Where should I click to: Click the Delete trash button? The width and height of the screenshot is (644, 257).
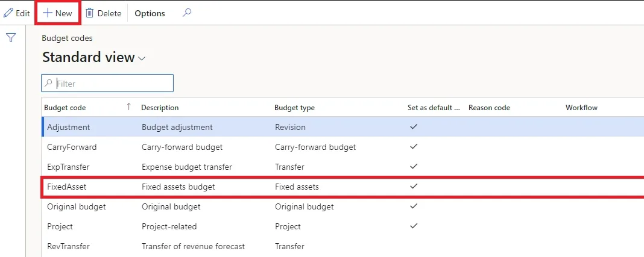coord(104,13)
